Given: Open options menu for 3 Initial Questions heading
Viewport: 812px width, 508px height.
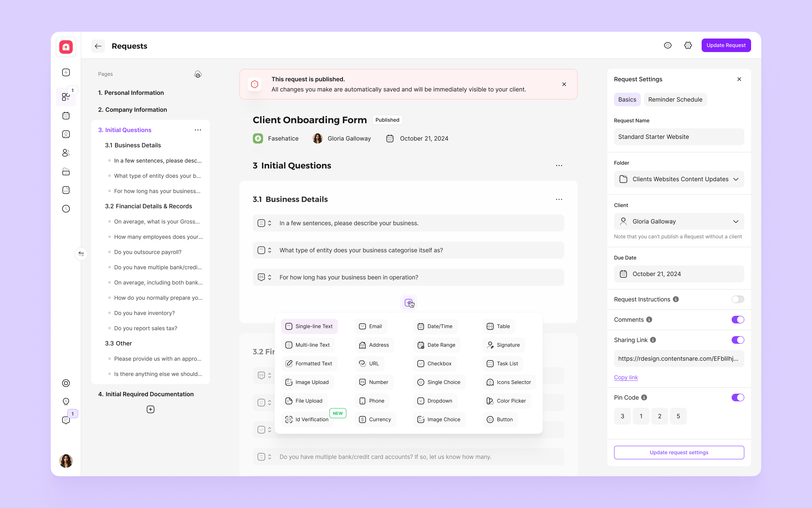Looking at the screenshot, I should pos(559,166).
